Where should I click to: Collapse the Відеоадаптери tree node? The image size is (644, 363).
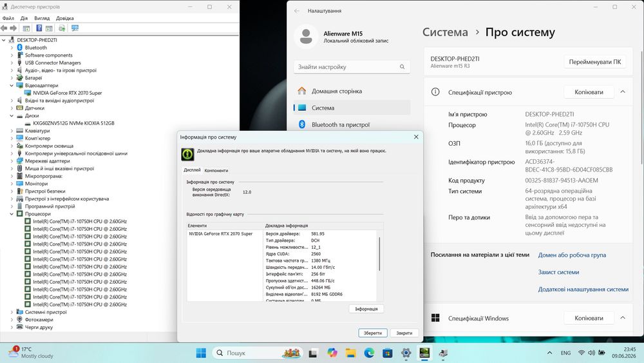click(12, 86)
